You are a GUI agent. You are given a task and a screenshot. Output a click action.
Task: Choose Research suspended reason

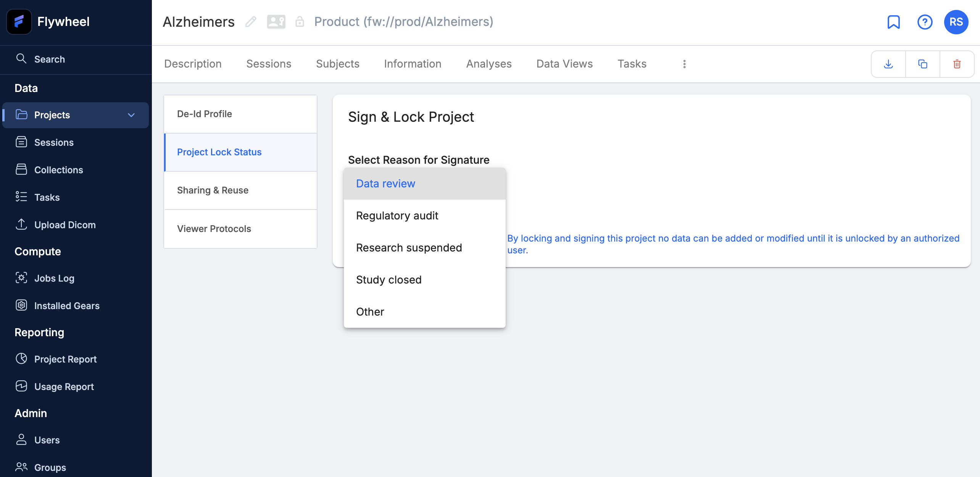[425, 248]
